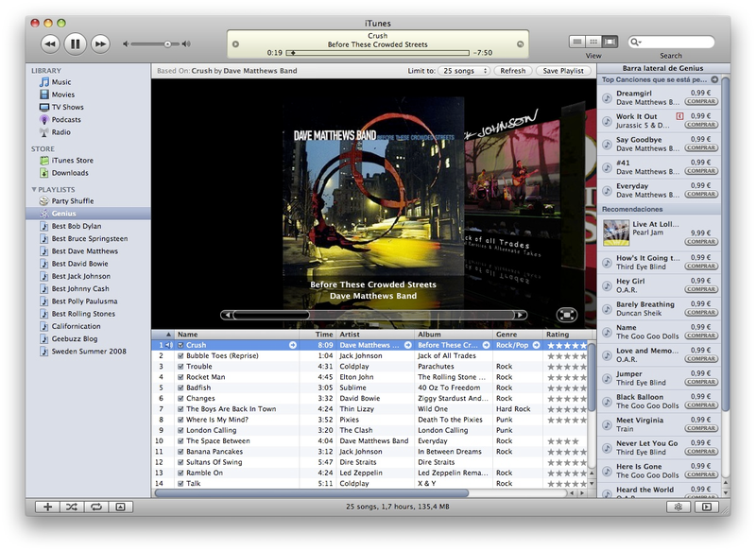Viewport: 756px width, 551px height.
Task: Switch to grid album view
Action: tap(593, 42)
